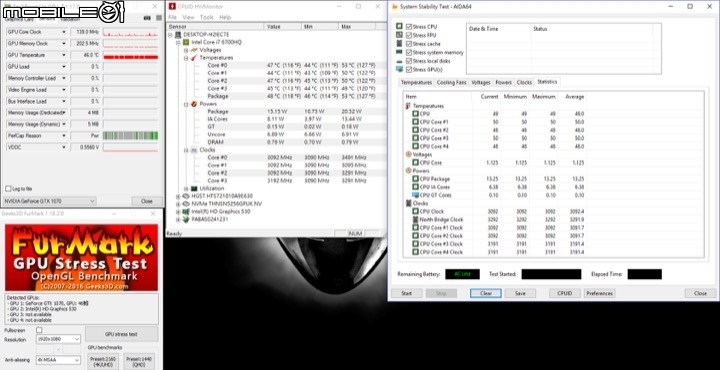The height and width of the screenshot is (370, 720).
Task: Click the NVMe THNSN5256GPUK drive icon
Action: 186,204
